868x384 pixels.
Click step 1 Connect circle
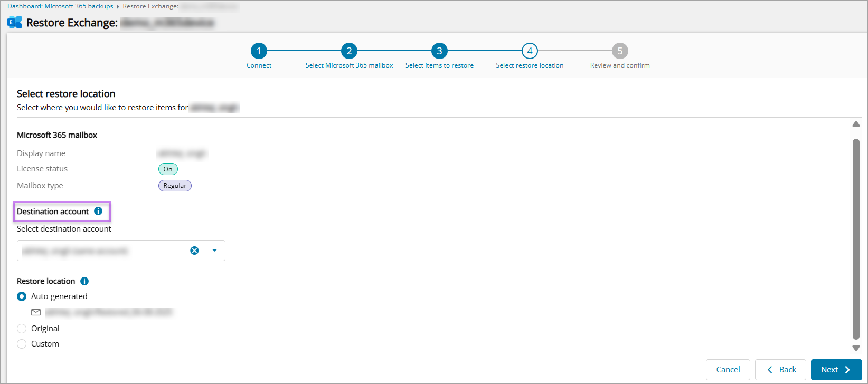click(x=259, y=51)
